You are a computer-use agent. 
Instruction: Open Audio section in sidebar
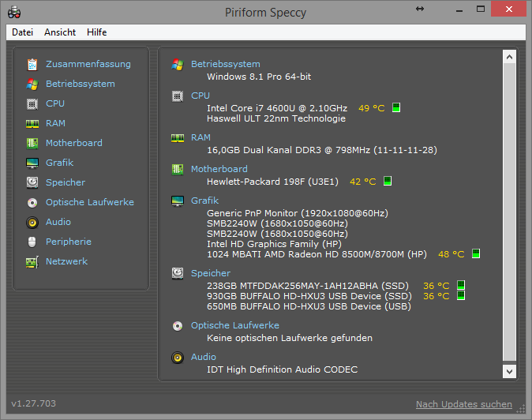click(x=58, y=222)
